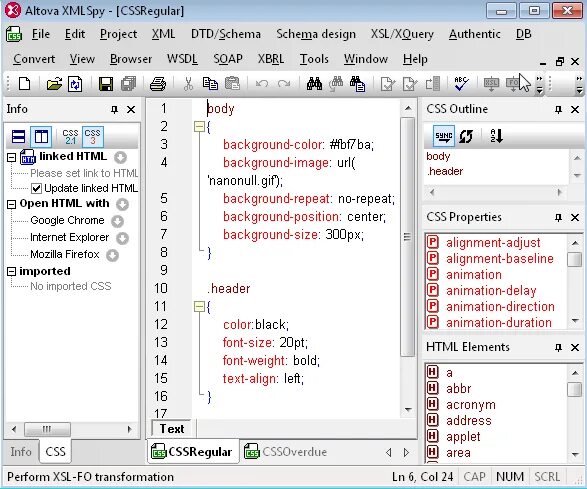Viewport: 587px width, 489px height.
Task: Click the XSL transformation toolbar icon
Action: point(491,83)
